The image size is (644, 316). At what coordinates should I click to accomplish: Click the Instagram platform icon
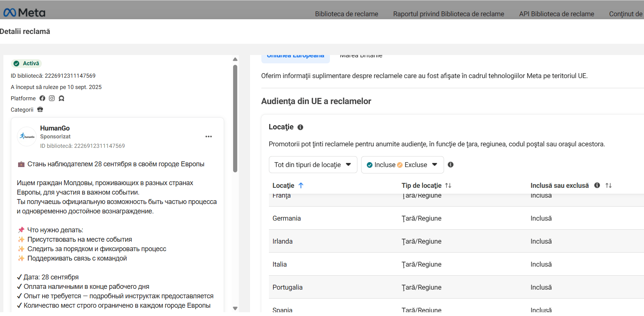pos(52,98)
